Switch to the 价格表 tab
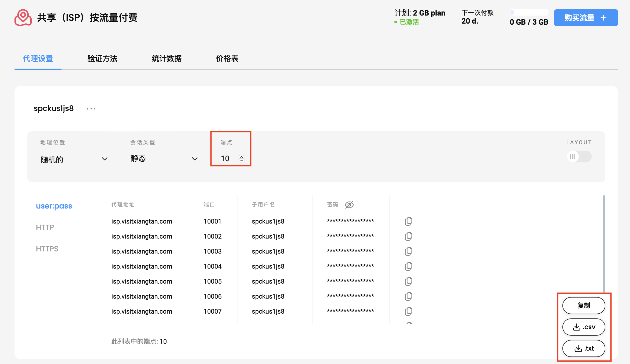Image resolution: width=630 pixels, height=364 pixels. (227, 58)
